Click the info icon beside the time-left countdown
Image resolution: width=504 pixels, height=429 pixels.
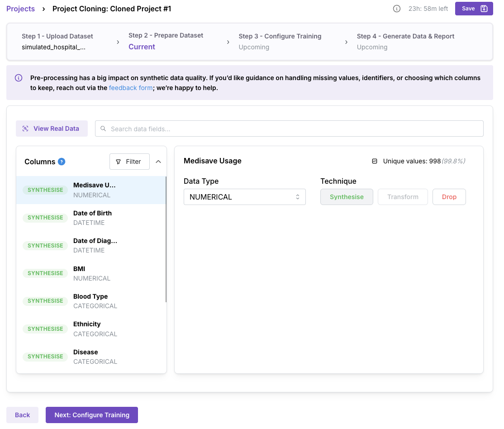coord(397,9)
